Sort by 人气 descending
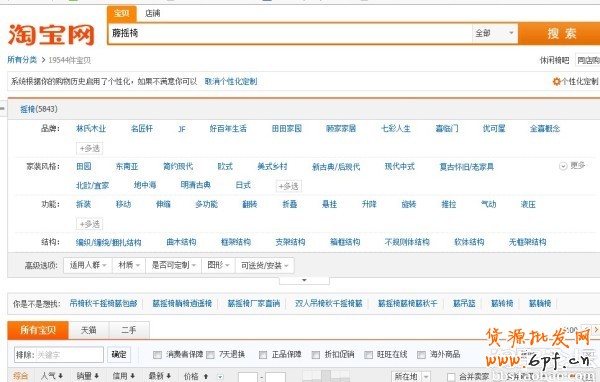 pos(52,376)
